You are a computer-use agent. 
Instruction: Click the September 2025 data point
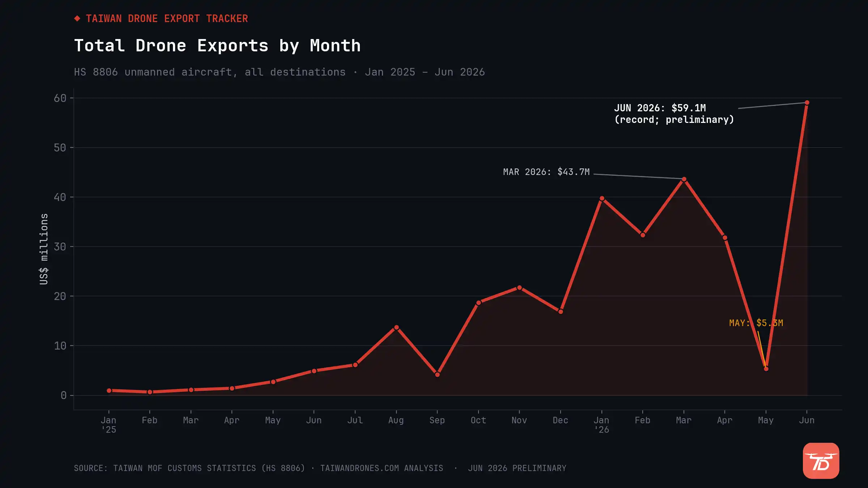click(437, 374)
